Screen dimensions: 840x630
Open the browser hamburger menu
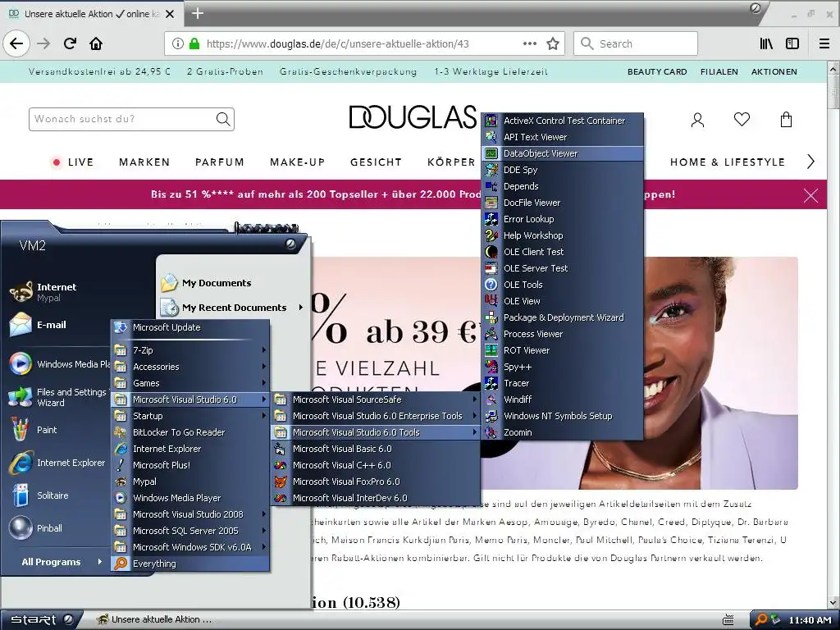click(824, 43)
